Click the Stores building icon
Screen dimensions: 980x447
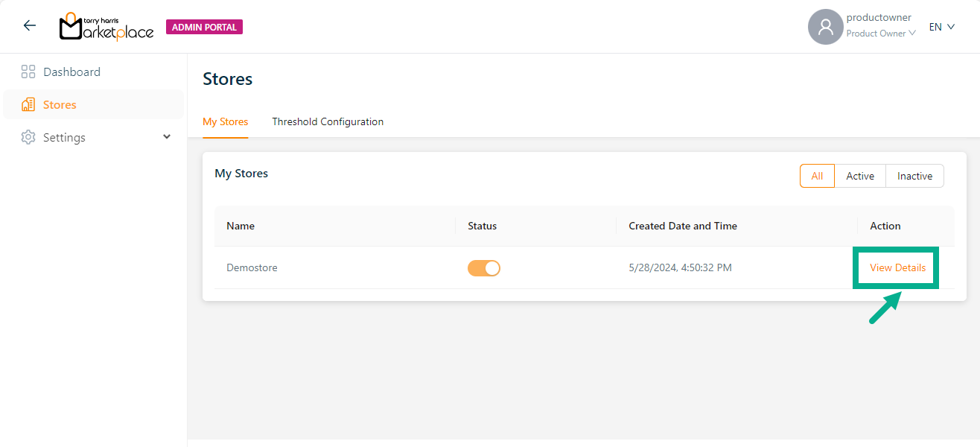pos(28,105)
